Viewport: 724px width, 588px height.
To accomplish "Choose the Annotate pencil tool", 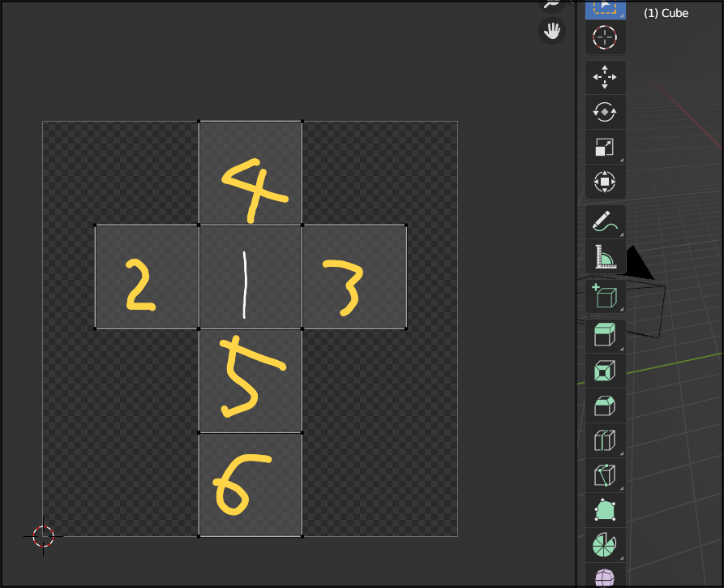I will [606, 221].
